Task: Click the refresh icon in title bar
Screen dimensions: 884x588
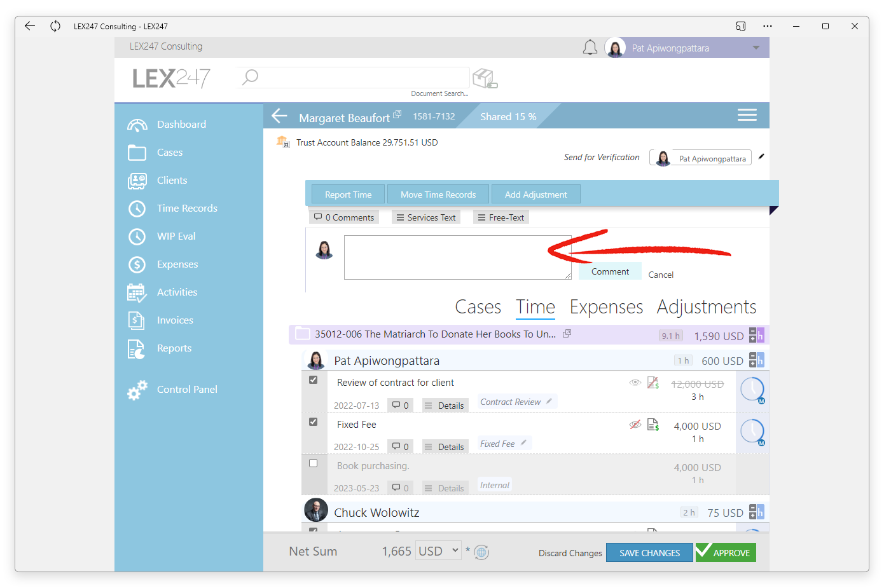Action: pos(55,26)
